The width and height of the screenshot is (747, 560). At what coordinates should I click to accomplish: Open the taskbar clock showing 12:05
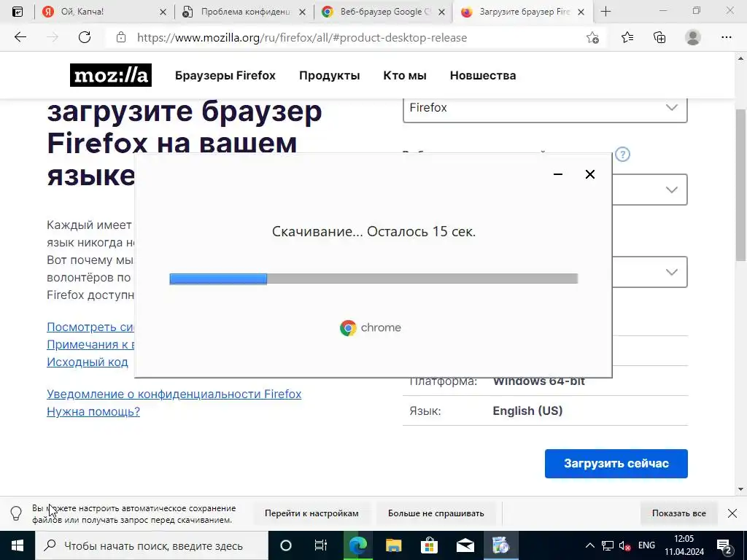684,545
